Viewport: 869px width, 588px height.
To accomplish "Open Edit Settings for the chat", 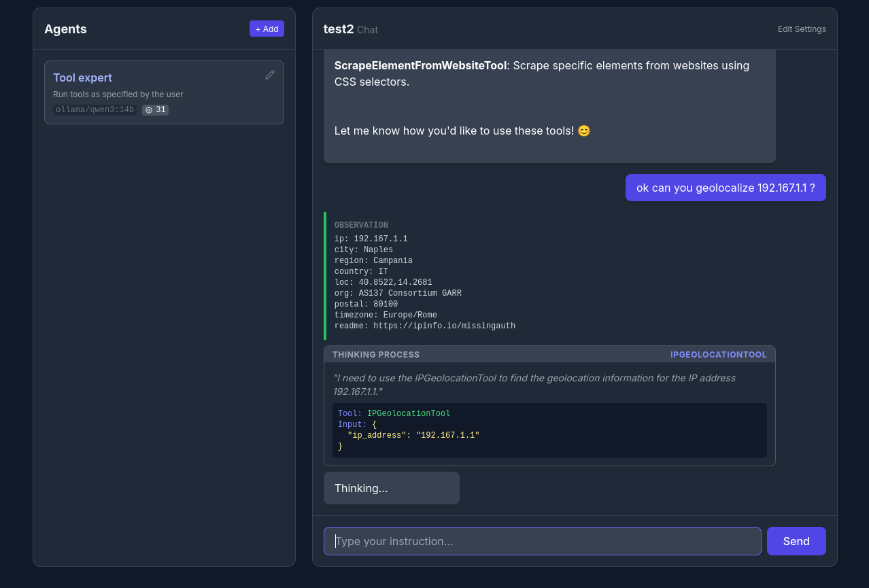I will [x=802, y=29].
